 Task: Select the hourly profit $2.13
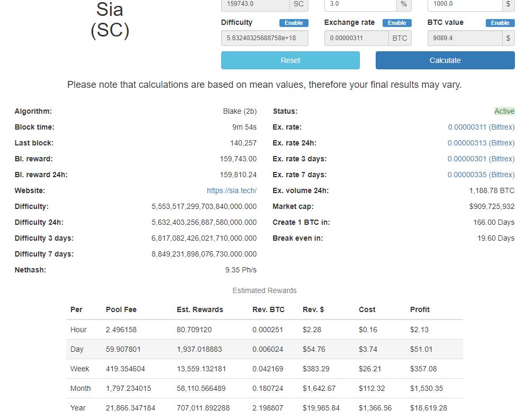[419, 330]
